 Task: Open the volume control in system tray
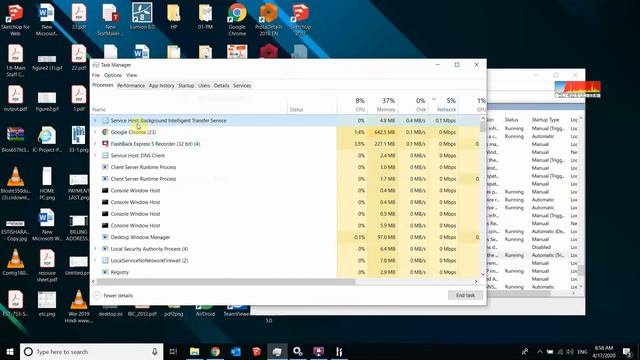point(570,351)
